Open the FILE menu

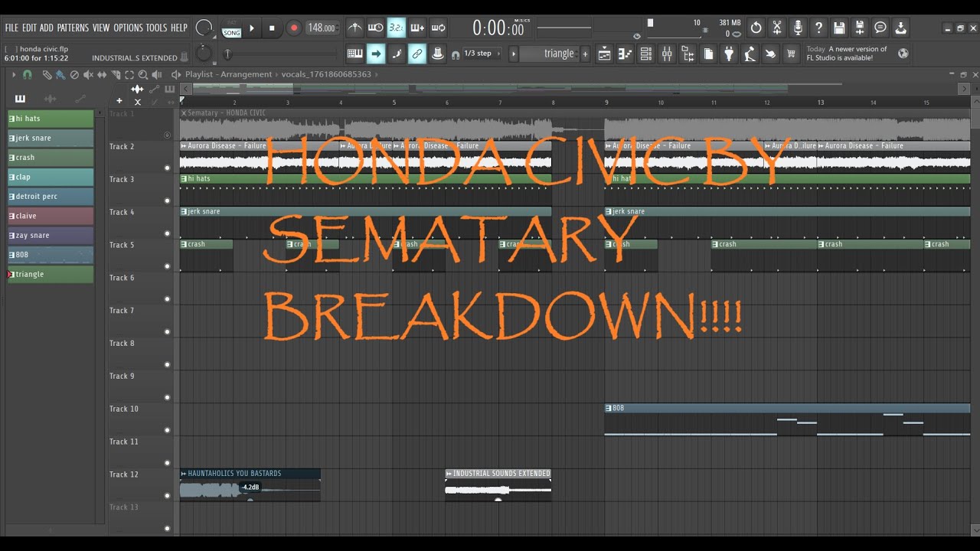[x=11, y=28]
